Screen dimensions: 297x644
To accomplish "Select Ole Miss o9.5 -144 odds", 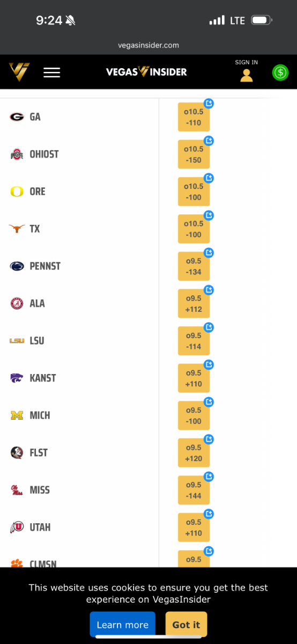I will pyautogui.click(x=194, y=490).
